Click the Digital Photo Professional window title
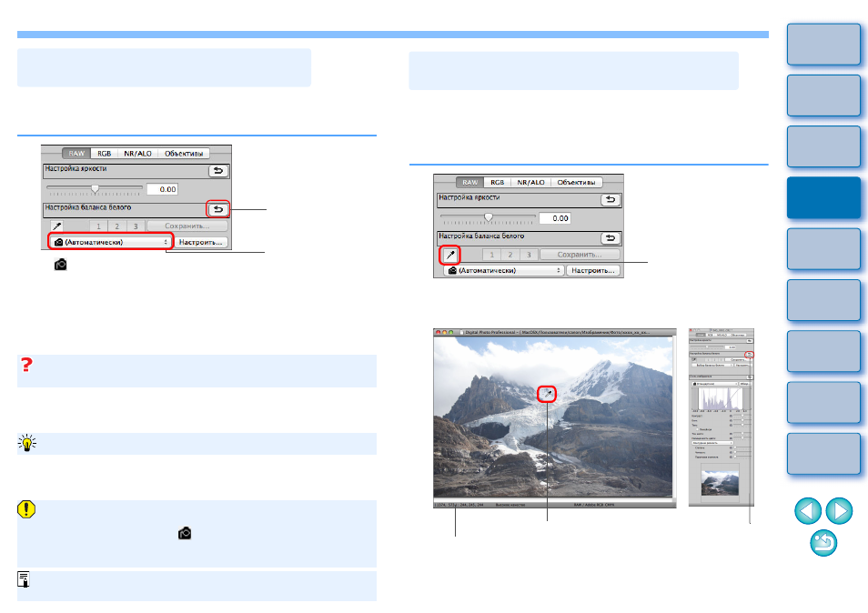Screen dimensions: 868x613 point(558,333)
